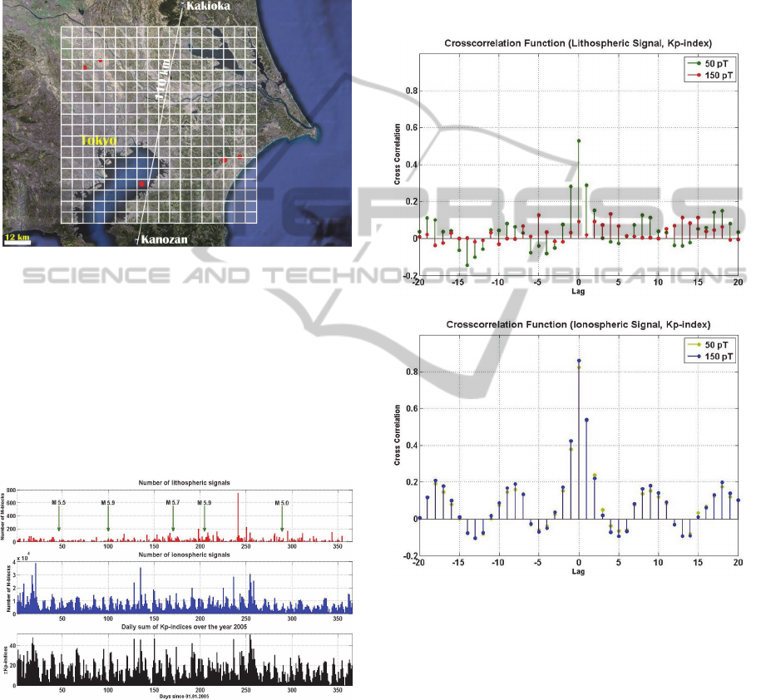Select green 50 pT legend entry in Lithospheric chart
The height and width of the screenshot is (700, 761).
tap(713, 63)
